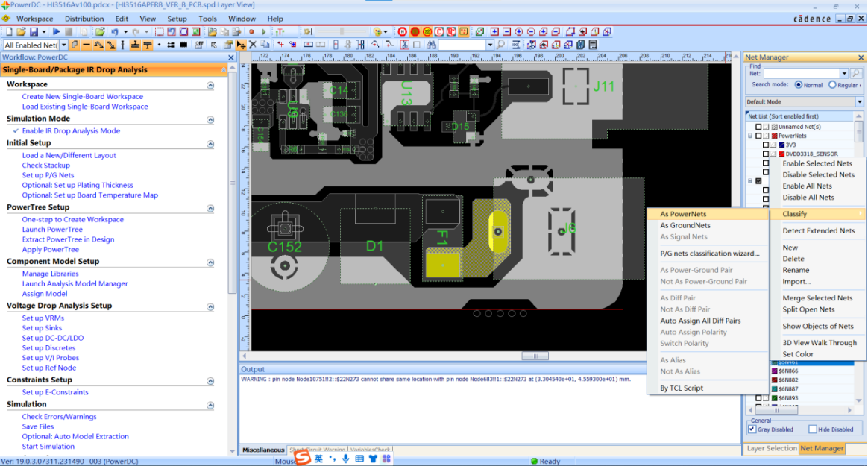Screen dimensions: 868x466
Task: Click the 3V3 blue color swatch
Action: pyautogui.click(x=781, y=145)
